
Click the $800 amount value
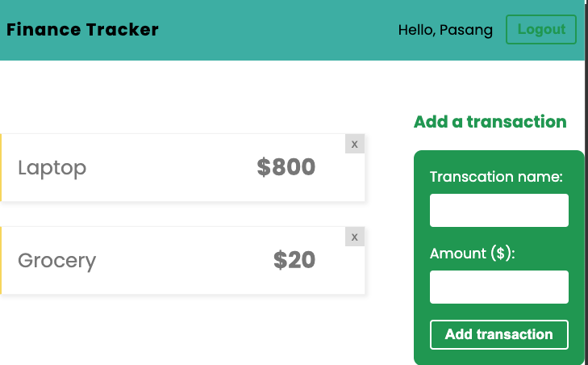point(286,167)
